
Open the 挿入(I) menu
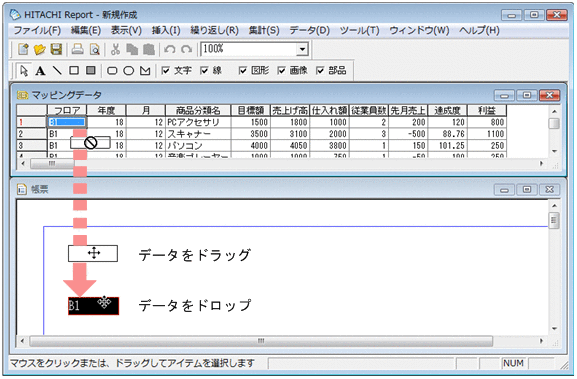(166, 30)
